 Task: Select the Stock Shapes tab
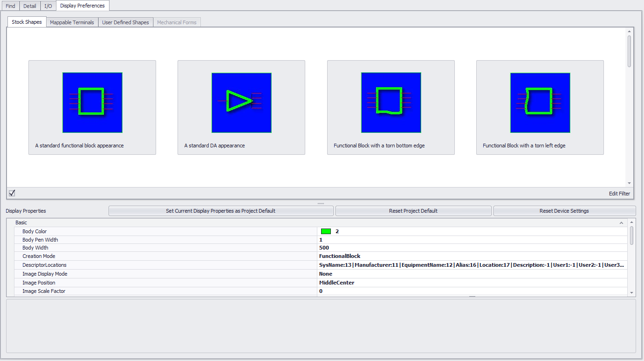[x=27, y=22]
